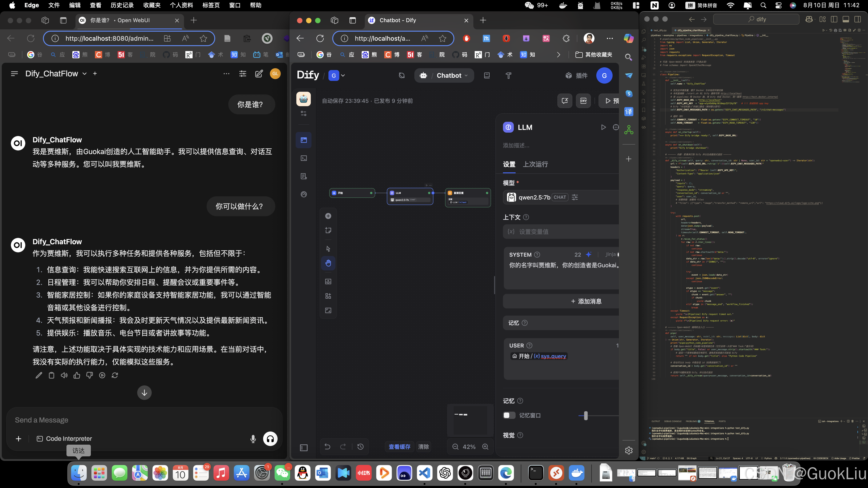
Task: Run the LLM node with its play icon
Action: click(603, 127)
